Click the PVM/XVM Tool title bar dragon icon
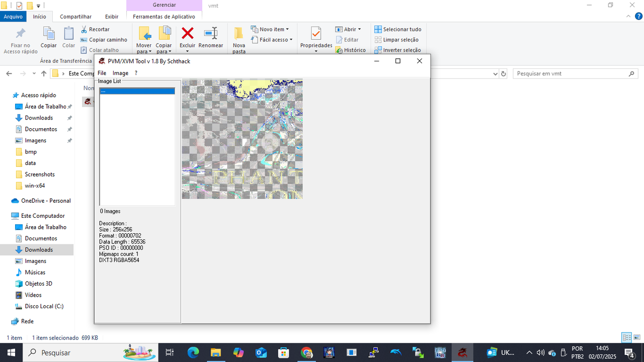The width and height of the screenshot is (644, 362). pos(102,61)
